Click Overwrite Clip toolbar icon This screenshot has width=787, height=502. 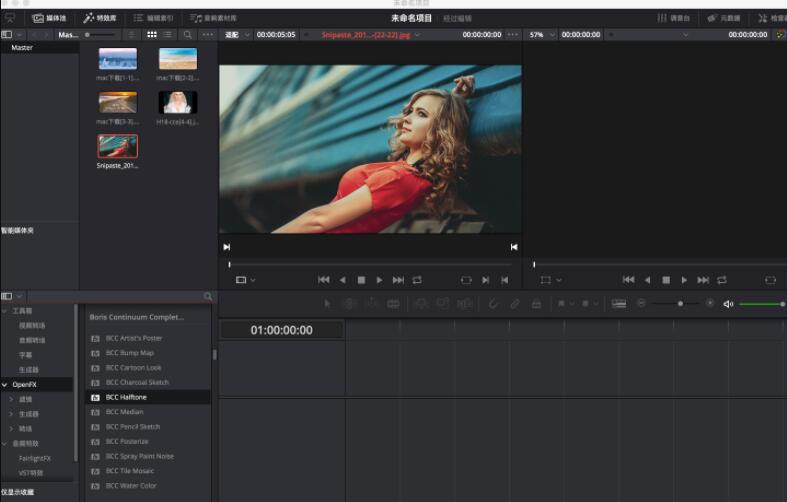(x=443, y=303)
